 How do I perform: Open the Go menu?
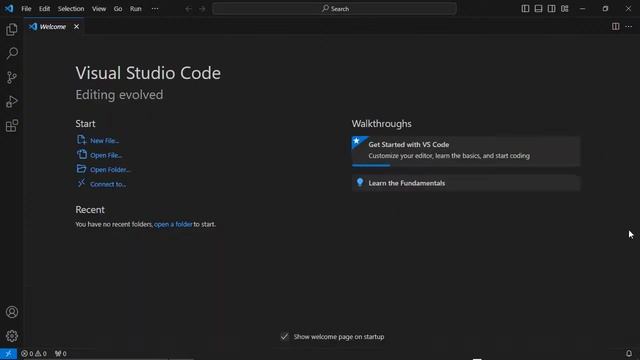(118, 9)
